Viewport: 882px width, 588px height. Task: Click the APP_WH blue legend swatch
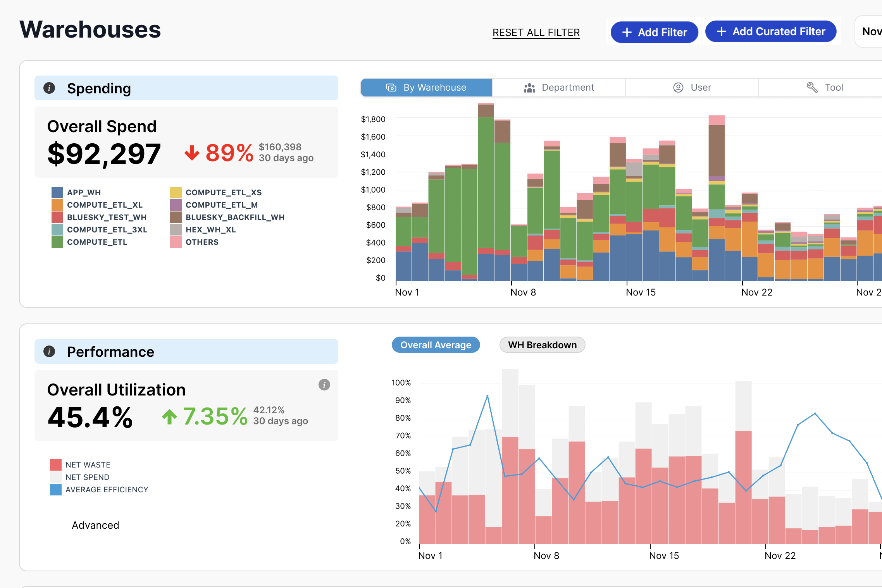(57, 193)
